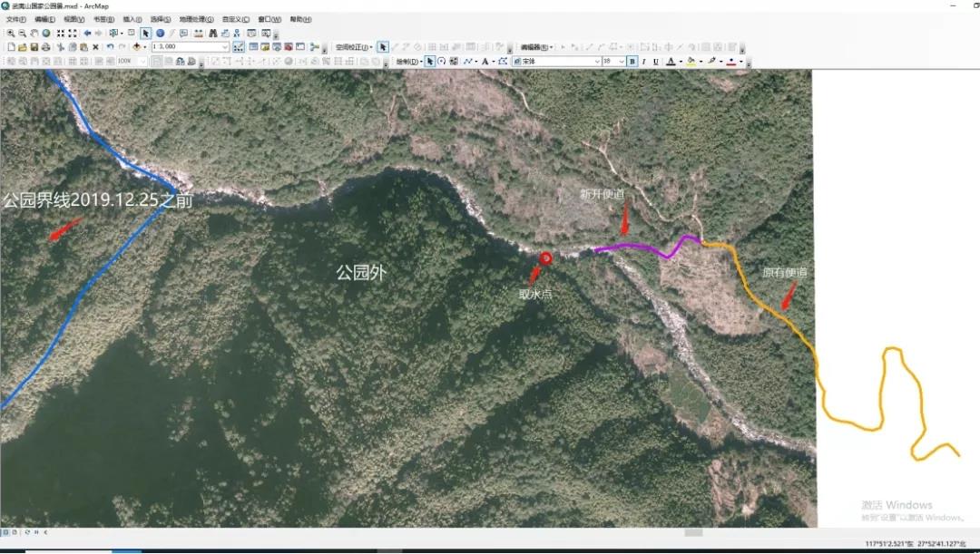This screenshot has height=554, width=980.
Task: Open the 绘制(D) drawing menu button
Action: tap(408, 62)
